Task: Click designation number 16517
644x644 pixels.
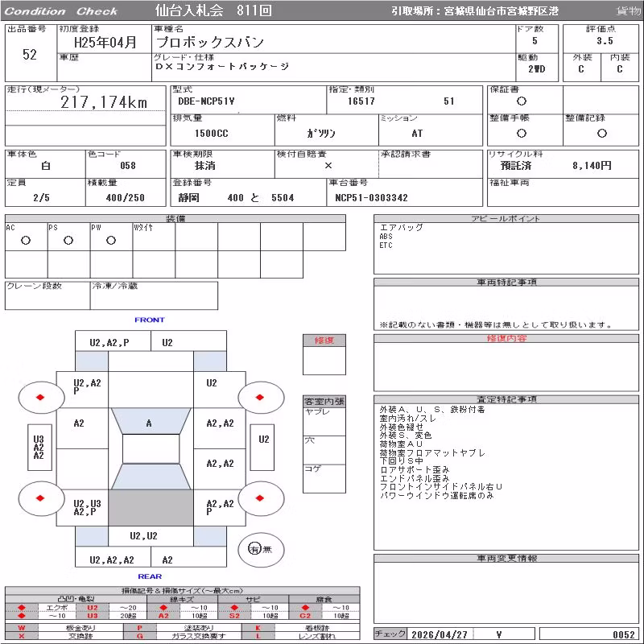Action: point(361,101)
